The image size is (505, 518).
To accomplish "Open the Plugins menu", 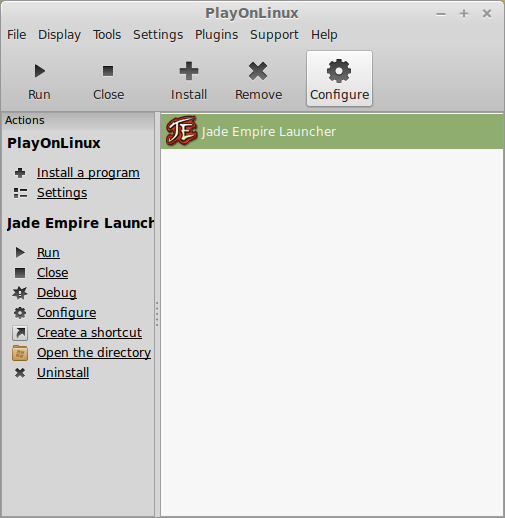I will click(216, 35).
